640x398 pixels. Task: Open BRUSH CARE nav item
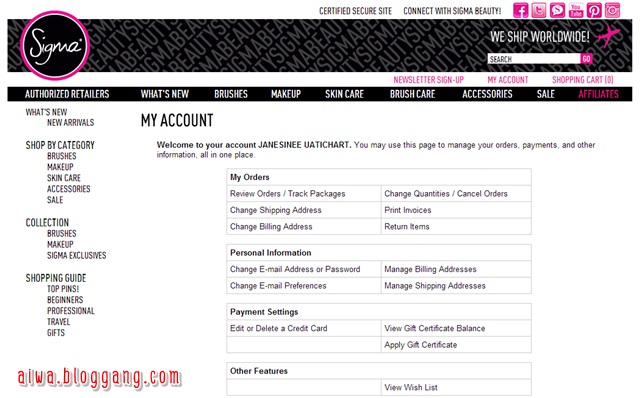pos(412,94)
